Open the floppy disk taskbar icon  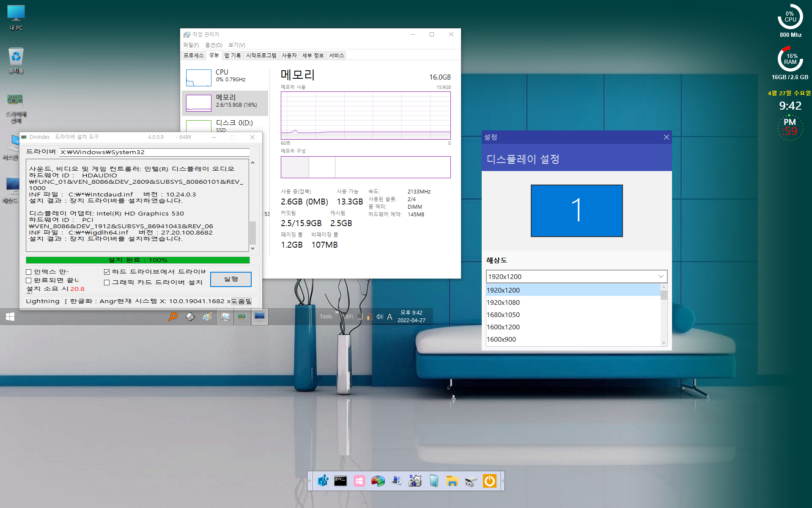coord(190,316)
